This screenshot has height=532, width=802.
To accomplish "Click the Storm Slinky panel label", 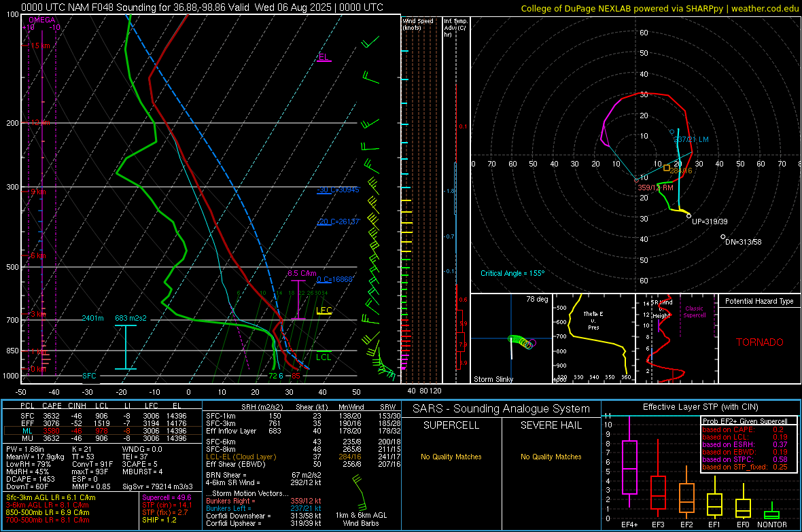I will pyautogui.click(x=493, y=379).
